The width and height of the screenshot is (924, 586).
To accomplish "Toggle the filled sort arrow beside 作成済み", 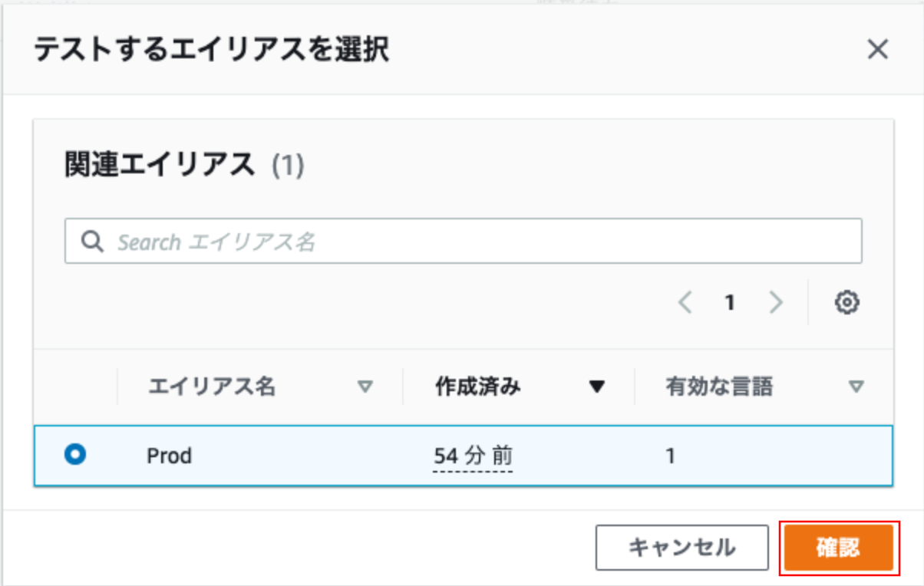I will pyautogui.click(x=597, y=387).
